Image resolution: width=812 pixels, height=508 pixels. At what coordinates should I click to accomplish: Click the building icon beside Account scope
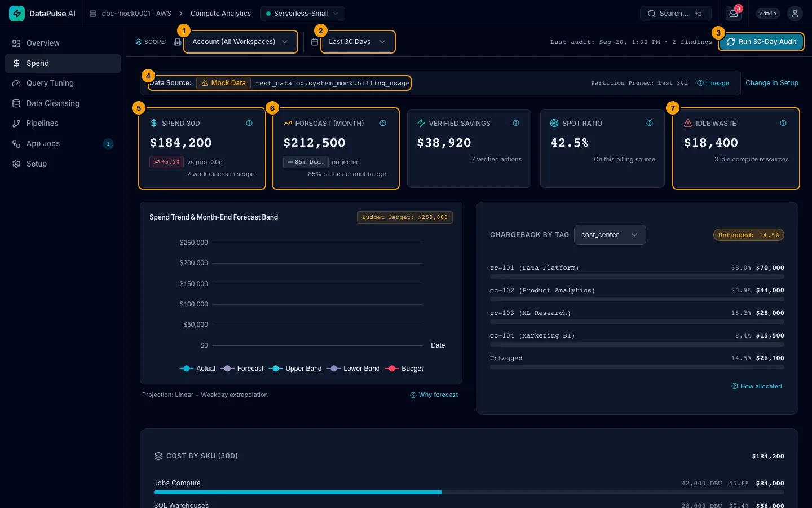click(178, 42)
